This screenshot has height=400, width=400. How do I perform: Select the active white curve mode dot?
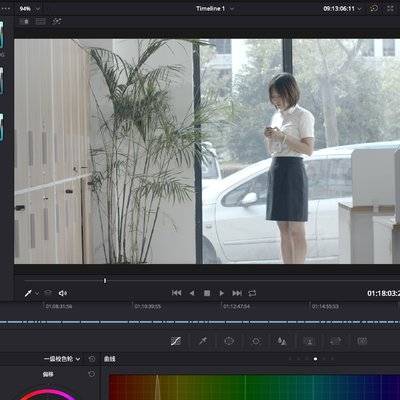pos(315,359)
